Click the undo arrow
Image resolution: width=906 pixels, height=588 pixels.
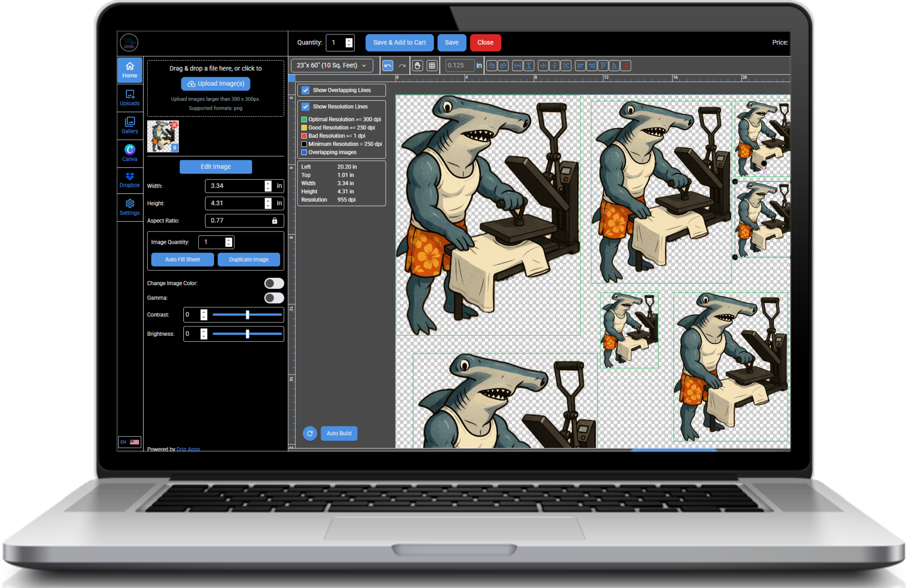(387, 66)
